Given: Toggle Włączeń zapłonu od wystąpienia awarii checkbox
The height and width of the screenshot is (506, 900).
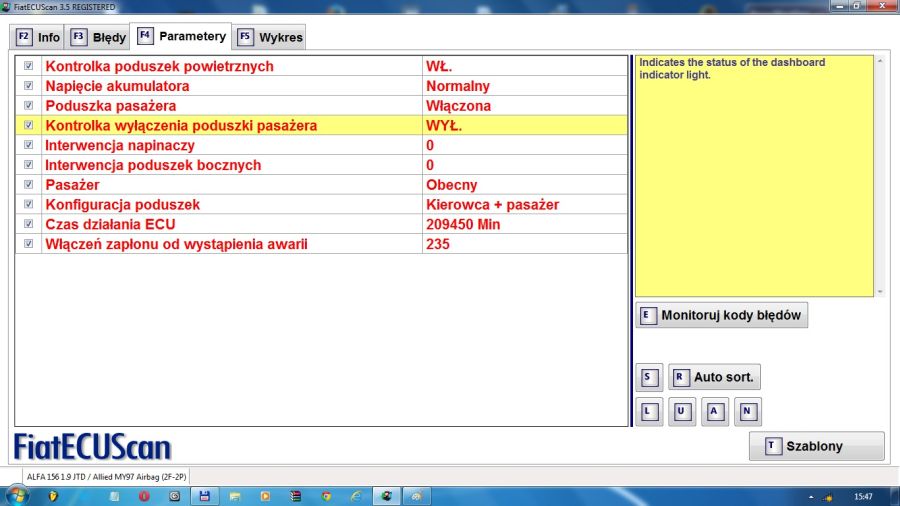Looking at the screenshot, I should [28, 244].
